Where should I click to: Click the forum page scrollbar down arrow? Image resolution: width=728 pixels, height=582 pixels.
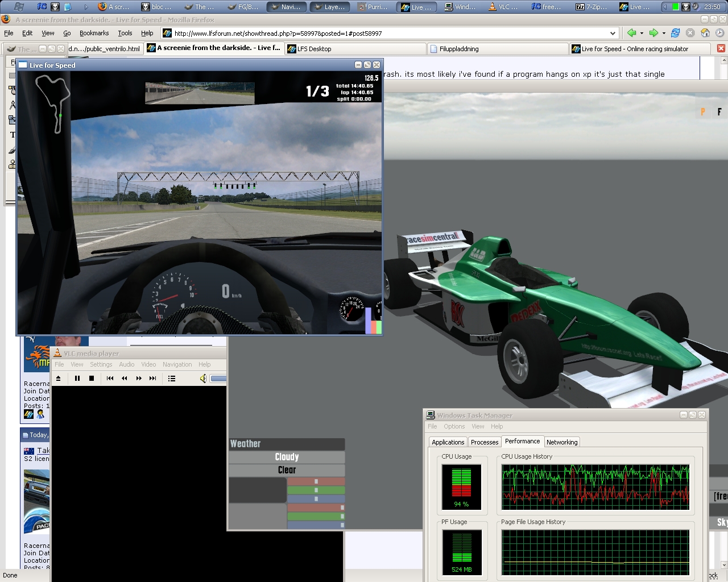tap(724, 565)
